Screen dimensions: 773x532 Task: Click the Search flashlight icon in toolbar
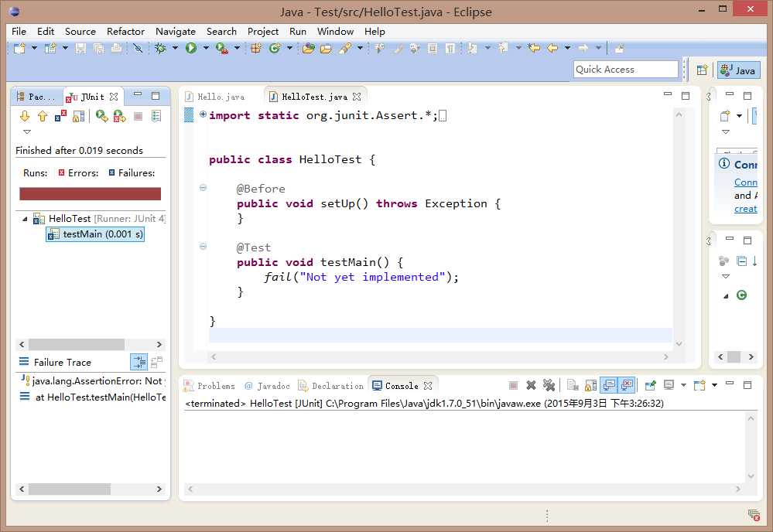click(344, 48)
